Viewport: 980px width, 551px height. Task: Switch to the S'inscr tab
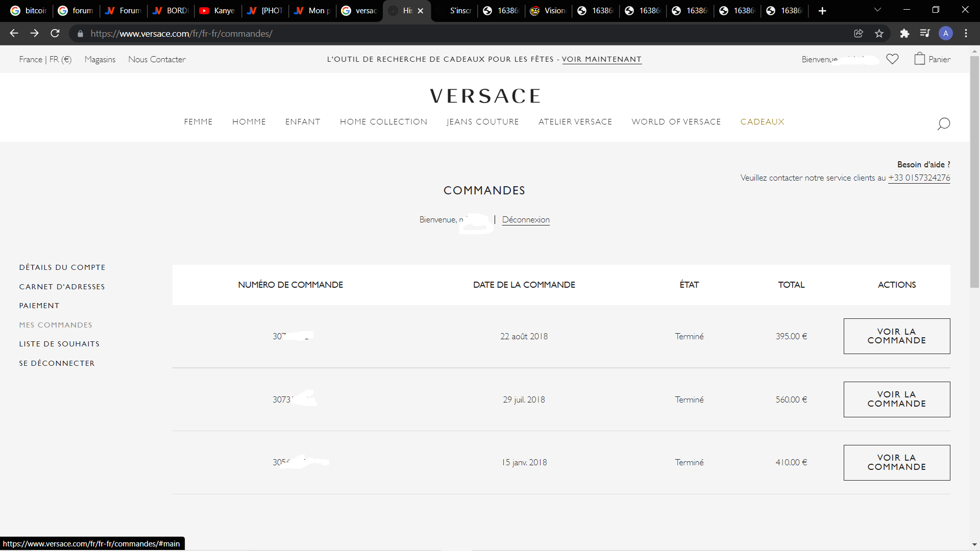tap(454, 11)
